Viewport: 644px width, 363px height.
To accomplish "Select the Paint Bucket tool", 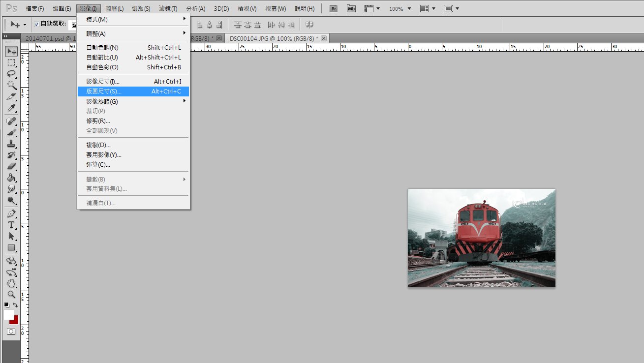I will (x=11, y=178).
